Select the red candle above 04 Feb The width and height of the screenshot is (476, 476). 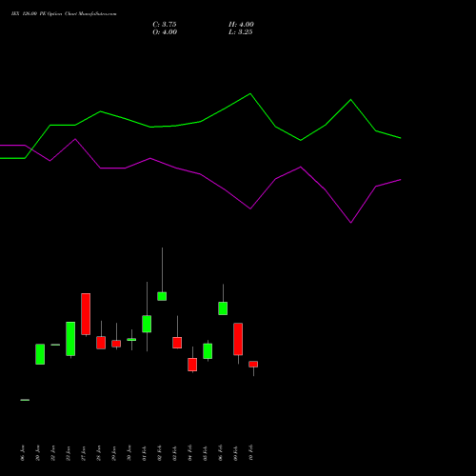(x=192, y=365)
